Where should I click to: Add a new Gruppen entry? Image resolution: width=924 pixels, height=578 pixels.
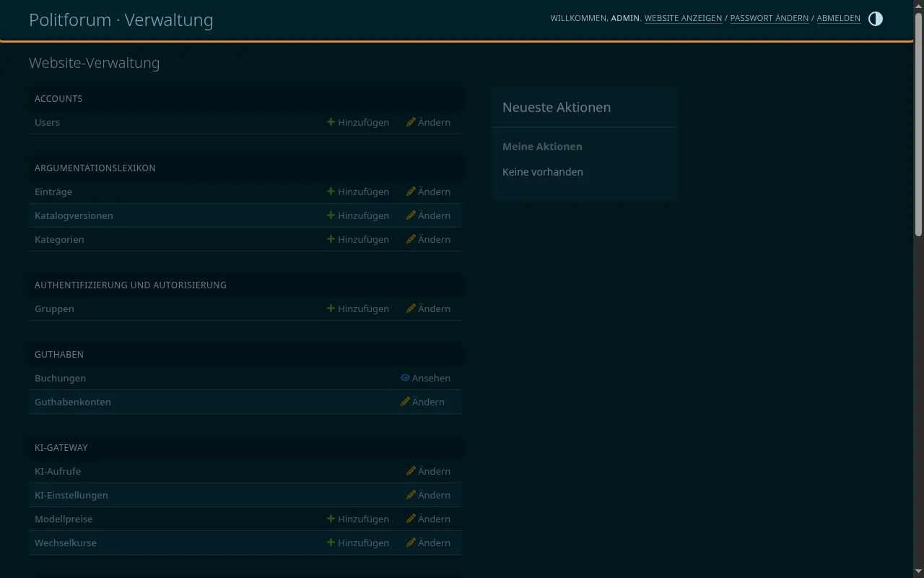[x=358, y=309]
